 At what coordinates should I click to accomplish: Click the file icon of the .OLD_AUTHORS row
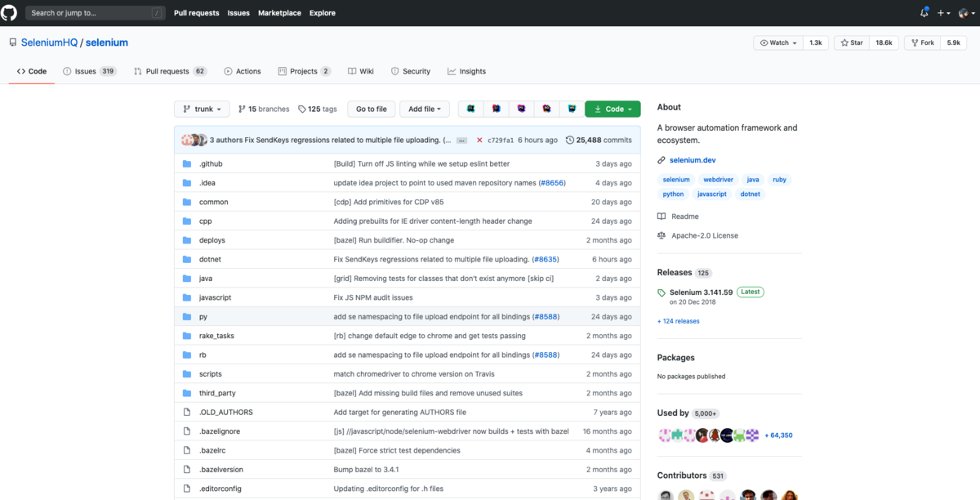tap(187, 412)
